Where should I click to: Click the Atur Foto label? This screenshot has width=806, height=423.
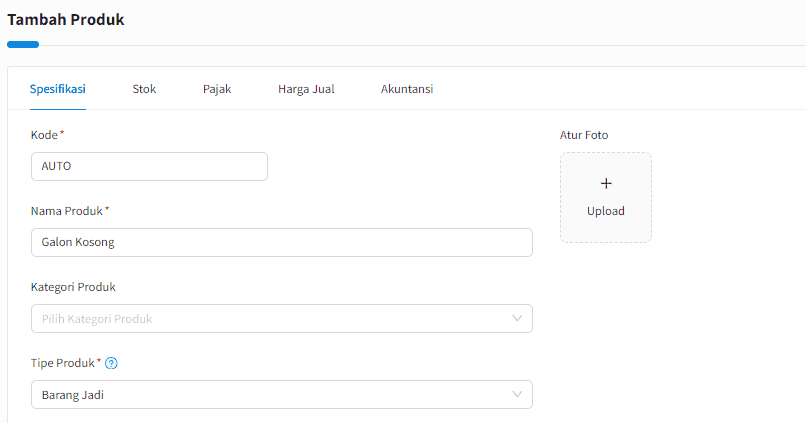point(584,135)
